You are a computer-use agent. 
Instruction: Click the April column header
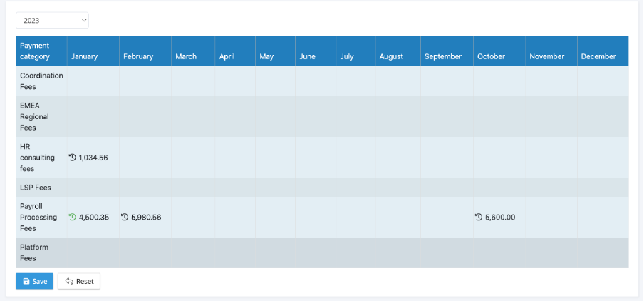coord(235,51)
